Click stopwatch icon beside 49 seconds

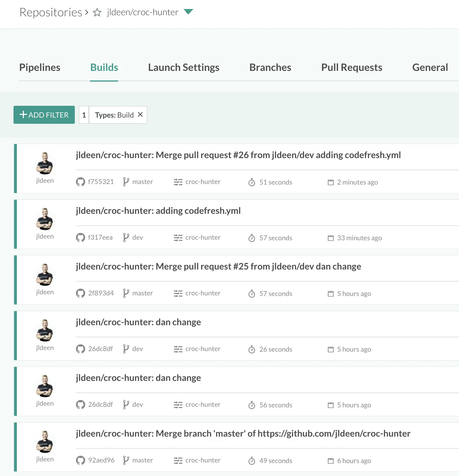click(x=252, y=461)
